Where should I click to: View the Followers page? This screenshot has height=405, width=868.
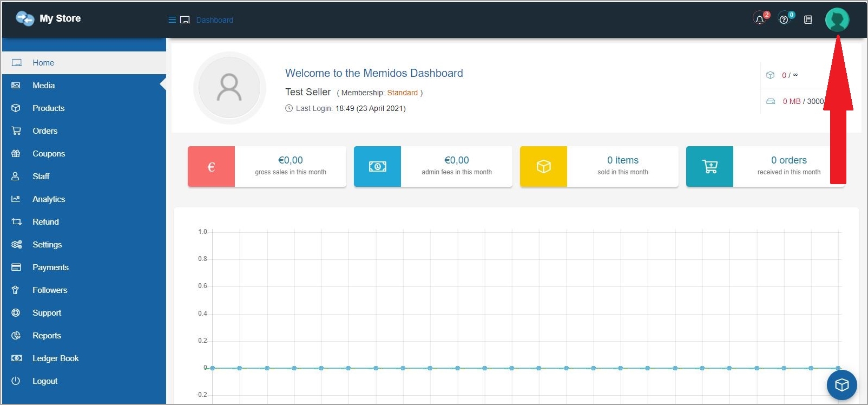click(84, 290)
